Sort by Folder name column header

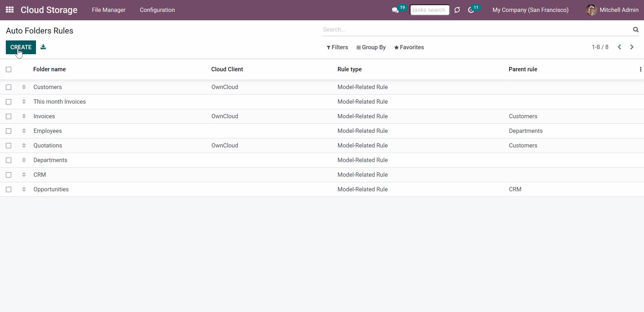49,69
